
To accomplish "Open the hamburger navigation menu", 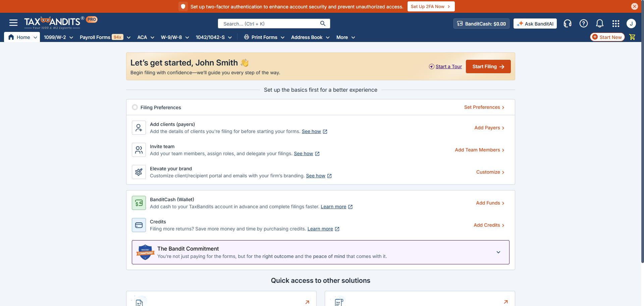I will tap(13, 23).
